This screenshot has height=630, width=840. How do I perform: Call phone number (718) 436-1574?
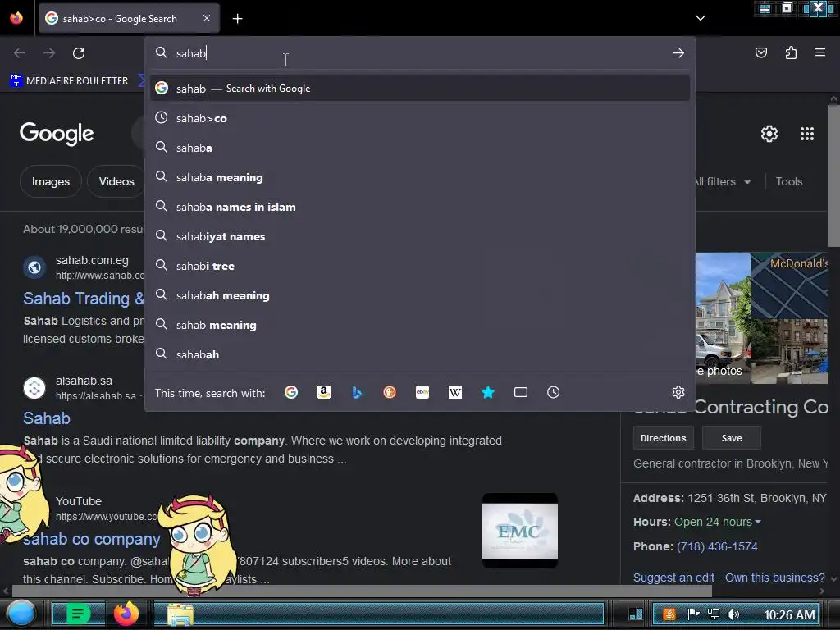point(717,547)
